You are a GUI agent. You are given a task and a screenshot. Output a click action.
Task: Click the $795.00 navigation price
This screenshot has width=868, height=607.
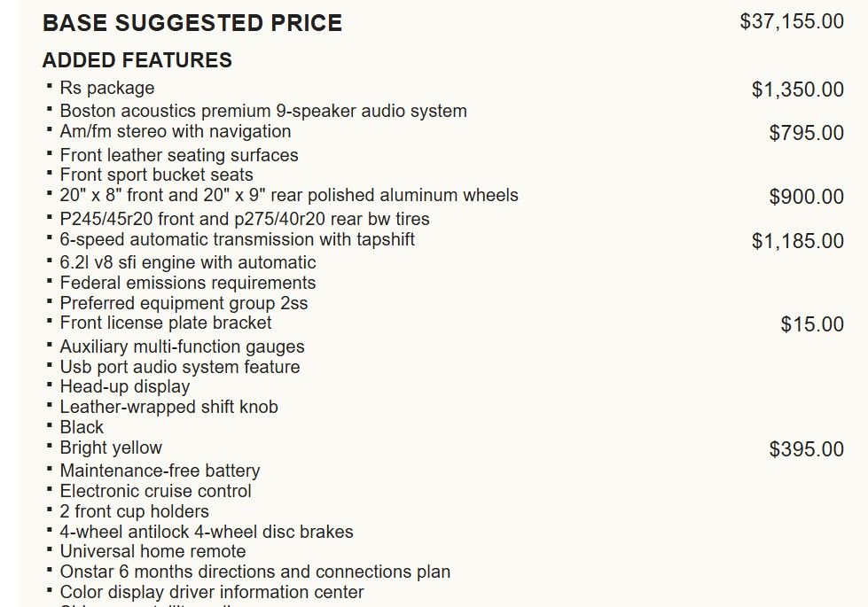tap(806, 133)
